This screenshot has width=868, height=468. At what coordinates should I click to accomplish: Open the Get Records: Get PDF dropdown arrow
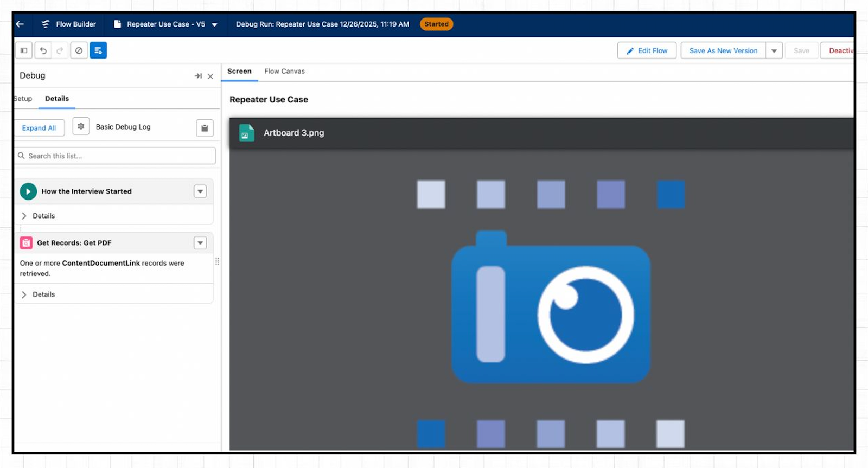click(x=200, y=243)
